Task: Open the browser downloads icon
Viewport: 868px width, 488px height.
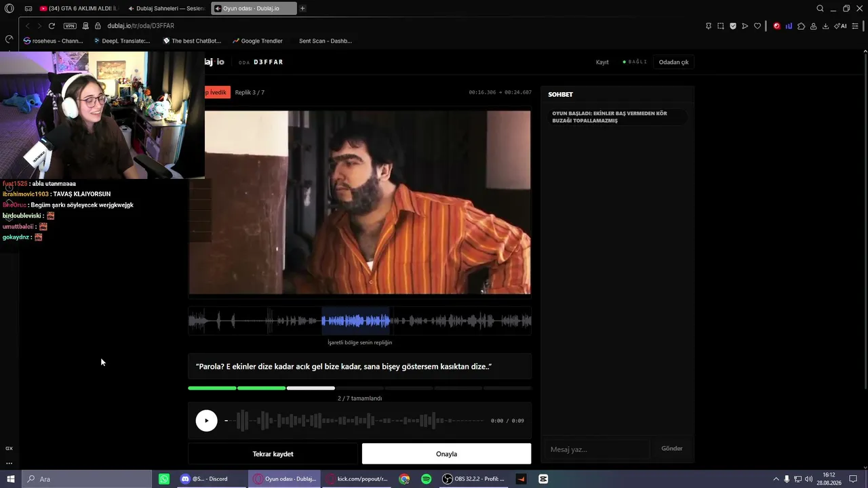Action: point(825,26)
